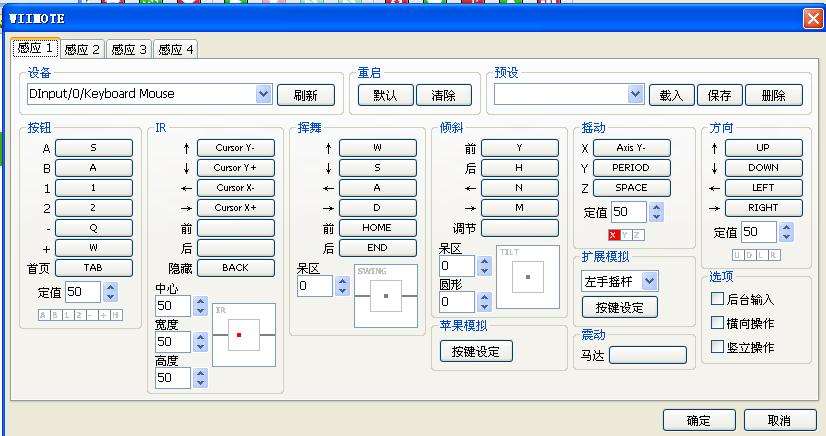
Task: Enable the 横向操作 checkbox
Action: coord(717,322)
